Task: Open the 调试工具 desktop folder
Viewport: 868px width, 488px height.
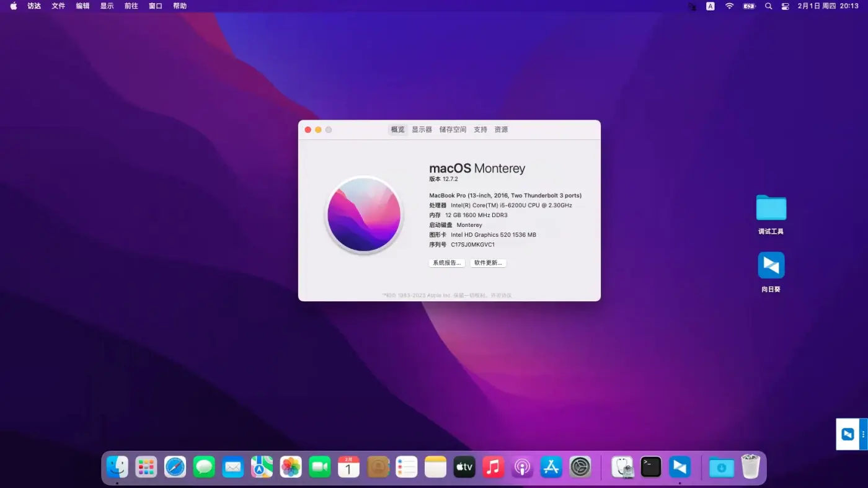Action: pos(771,208)
